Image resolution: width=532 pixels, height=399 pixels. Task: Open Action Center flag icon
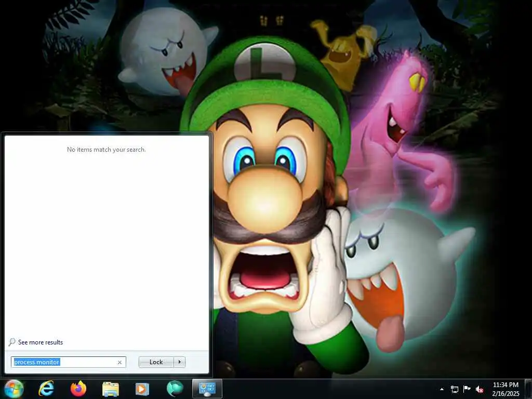point(467,389)
